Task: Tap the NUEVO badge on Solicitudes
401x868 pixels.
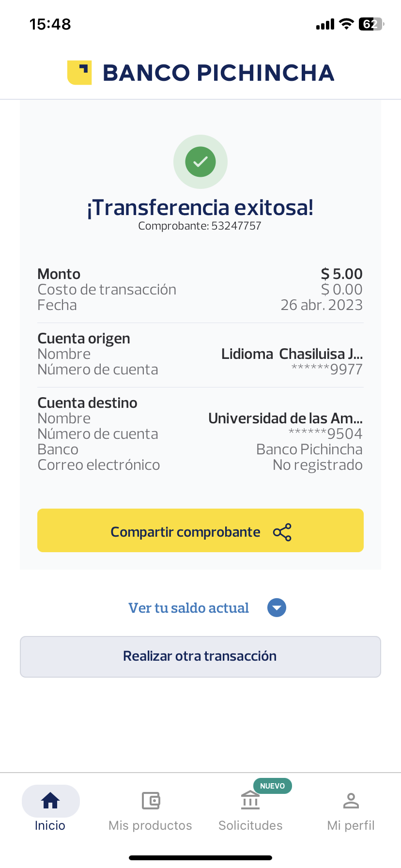Action: click(x=272, y=786)
